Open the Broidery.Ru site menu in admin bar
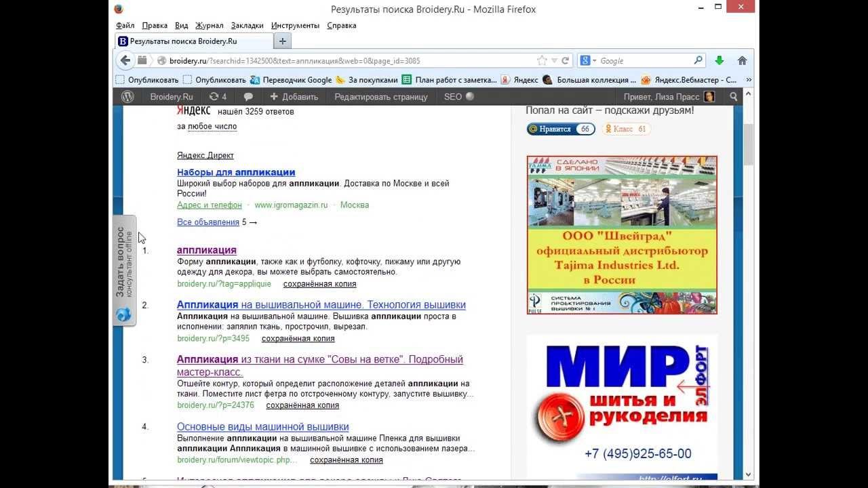The width and height of the screenshot is (868, 488). 172,97
